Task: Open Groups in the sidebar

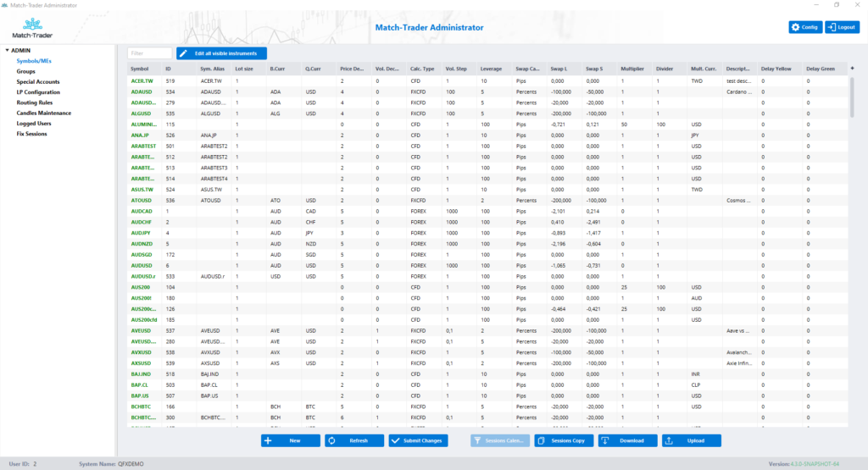Action: 25,71
